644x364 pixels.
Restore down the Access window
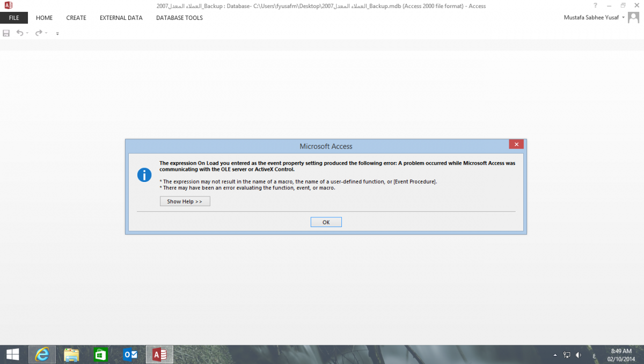[x=623, y=5]
